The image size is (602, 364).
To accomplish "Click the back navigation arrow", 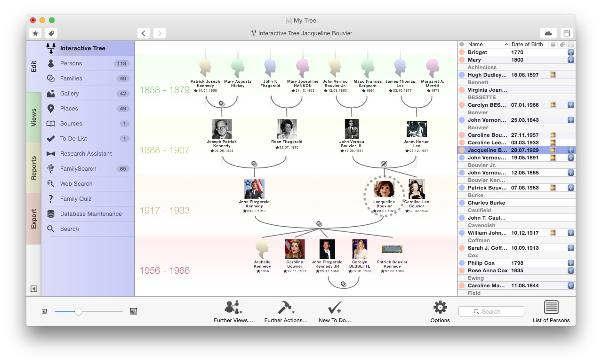I will [x=144, y=33].
